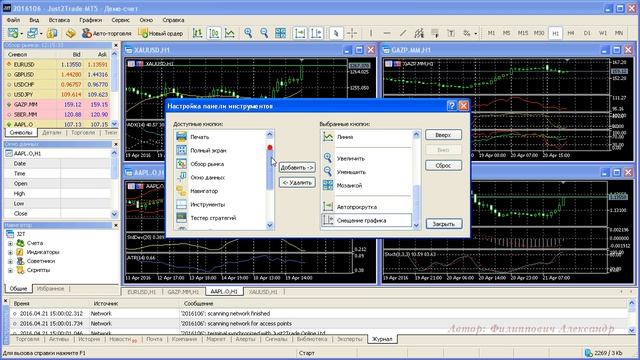The height and width of the screenshot is (360, 640).
Task: Select the text label tool in toolbar
Action: [x=451, y=33]
